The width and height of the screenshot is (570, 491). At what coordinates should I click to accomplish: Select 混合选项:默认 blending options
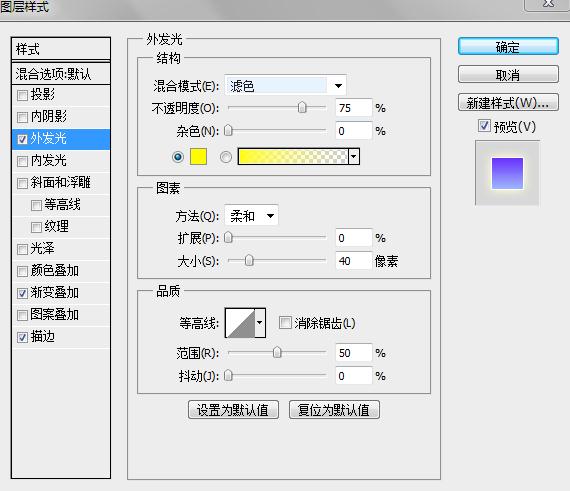click(61, 74)
